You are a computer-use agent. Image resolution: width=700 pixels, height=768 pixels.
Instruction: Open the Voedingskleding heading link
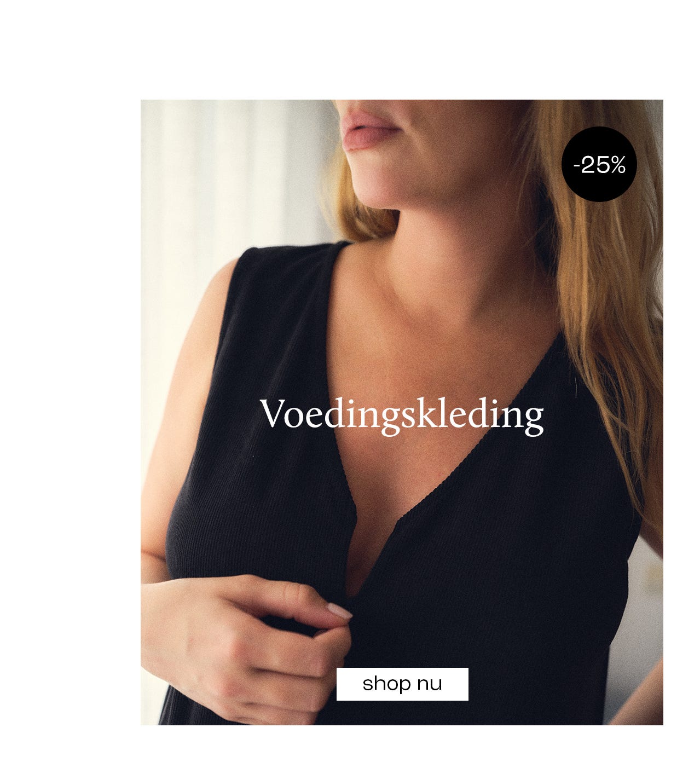pos(402,415)
